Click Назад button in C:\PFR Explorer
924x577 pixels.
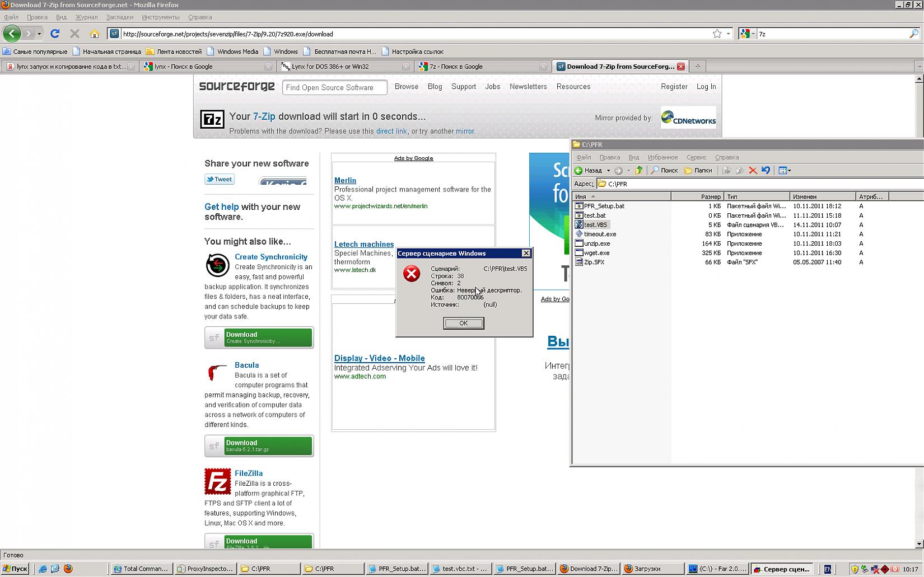pos(589,171)
